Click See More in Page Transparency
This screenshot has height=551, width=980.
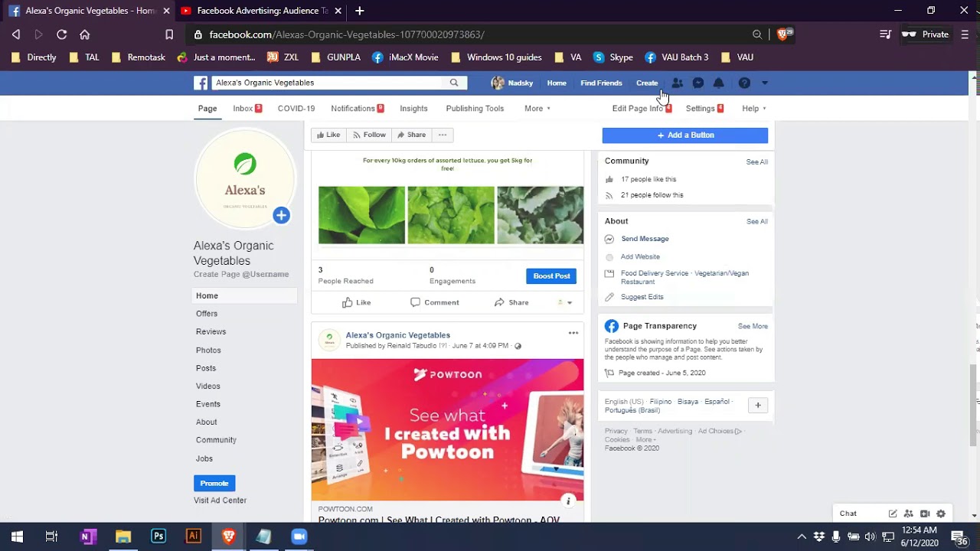tap(753, 326)
